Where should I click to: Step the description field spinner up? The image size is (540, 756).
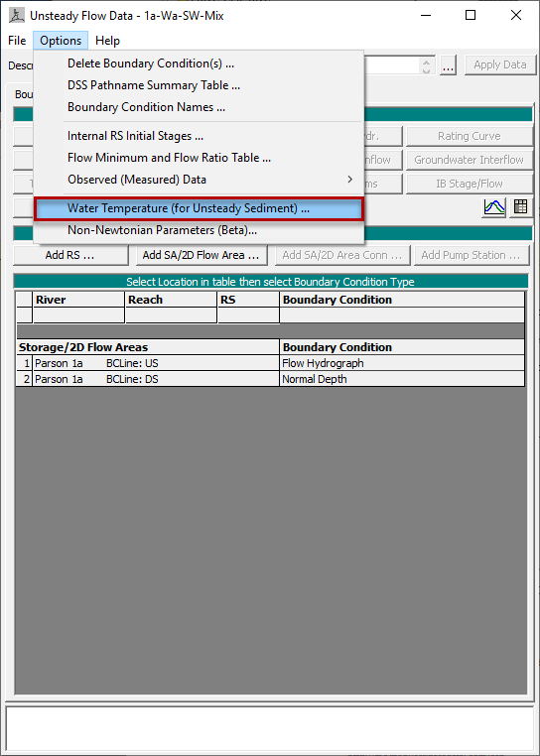point(426,62)
